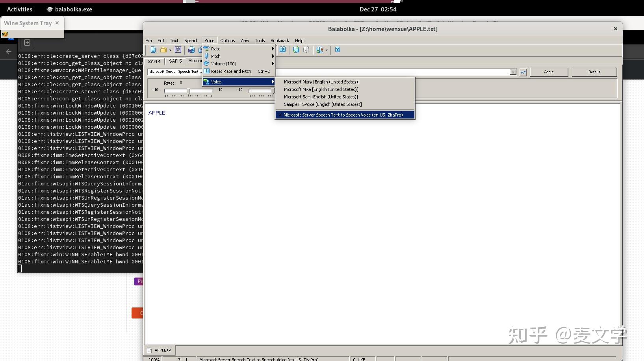The image size is (644, 361).
Task: Select Microsoft Mike voice
Action: [345, 89]
